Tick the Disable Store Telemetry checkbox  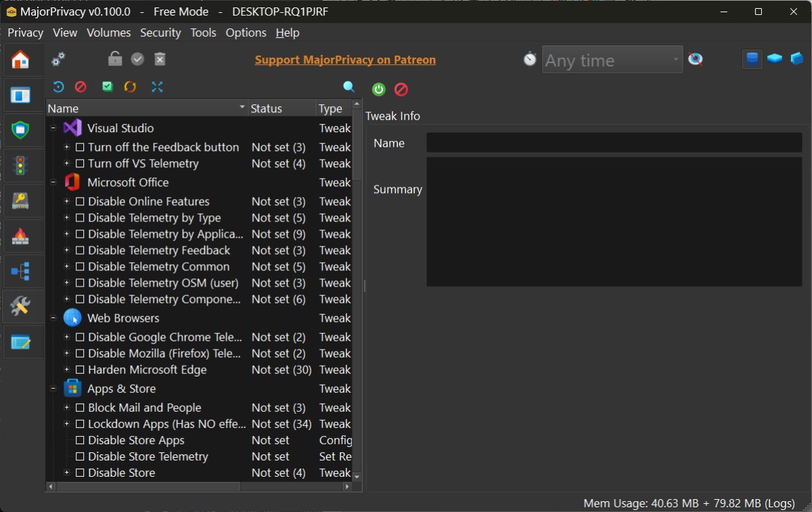80,456
